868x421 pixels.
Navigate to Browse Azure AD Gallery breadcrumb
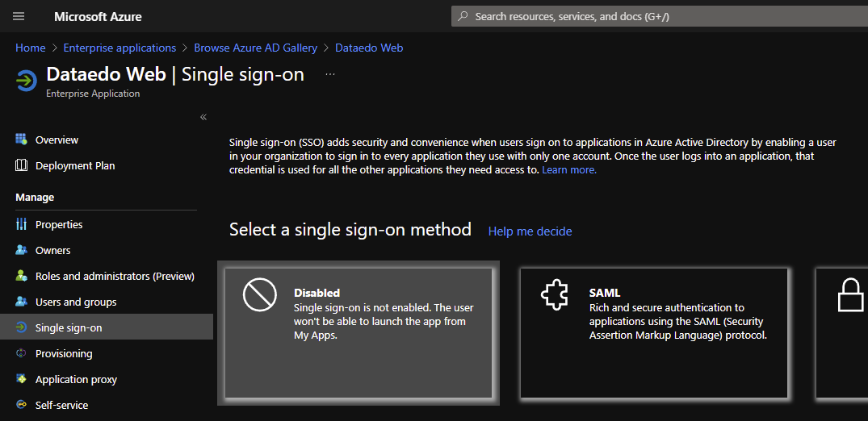[x=255, y=48]
